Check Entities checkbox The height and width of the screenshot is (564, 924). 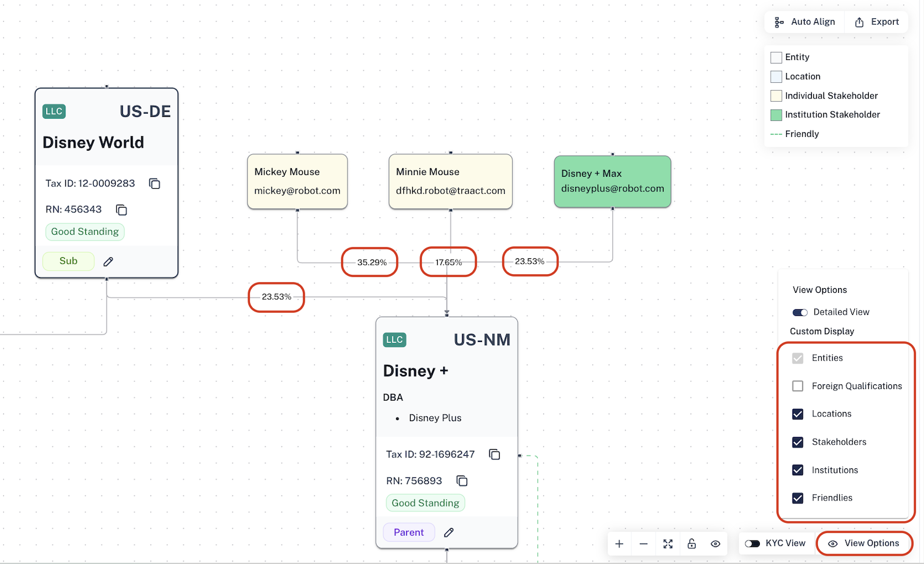(798, 358)
